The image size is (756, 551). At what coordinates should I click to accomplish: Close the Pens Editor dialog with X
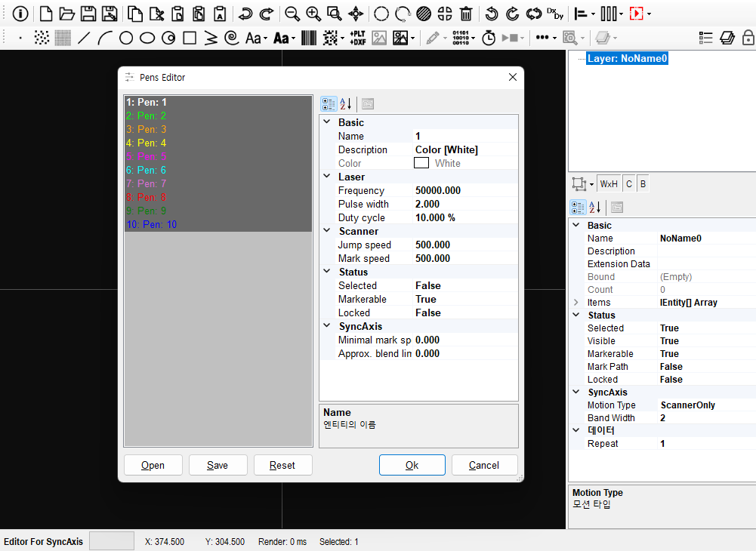click(x=513, y=77)
